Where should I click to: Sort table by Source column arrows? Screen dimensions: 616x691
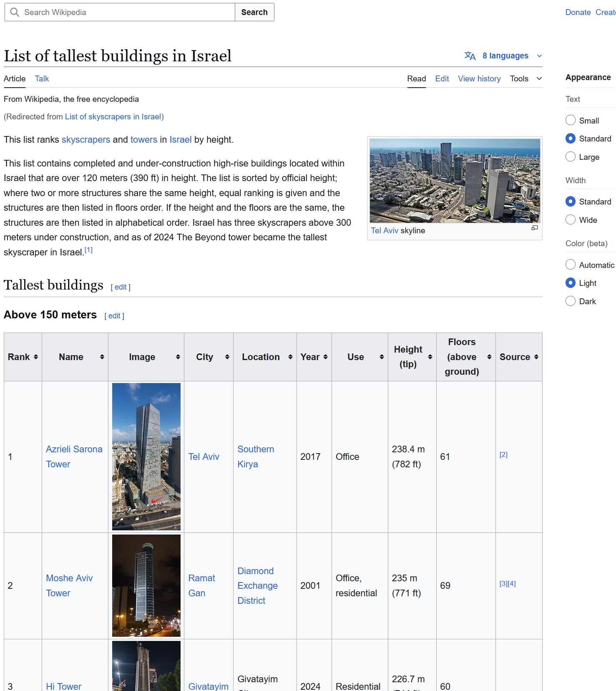coord(536,357)
